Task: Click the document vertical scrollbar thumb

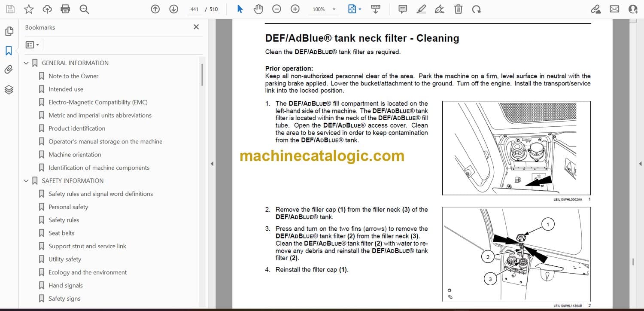Action: click(x=633, y=261)
